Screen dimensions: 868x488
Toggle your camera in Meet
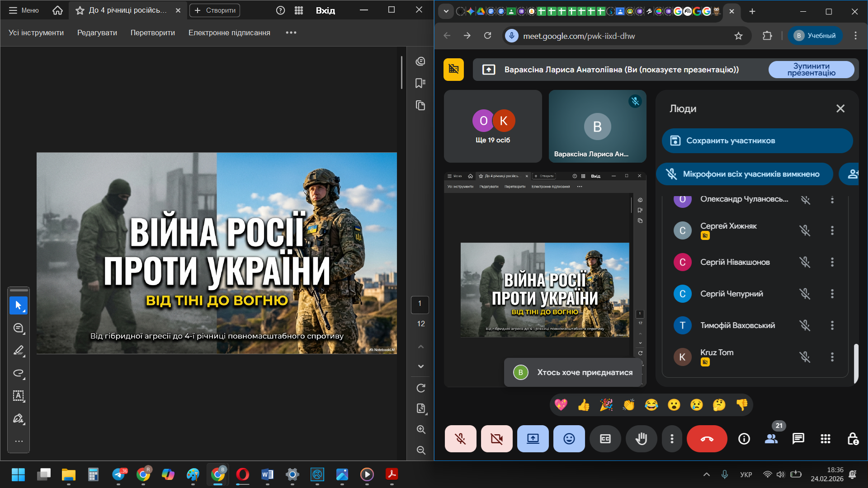coord(496,439)
